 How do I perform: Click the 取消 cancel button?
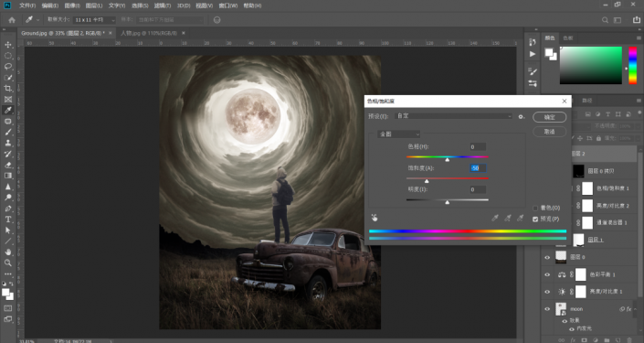[550, 132]
